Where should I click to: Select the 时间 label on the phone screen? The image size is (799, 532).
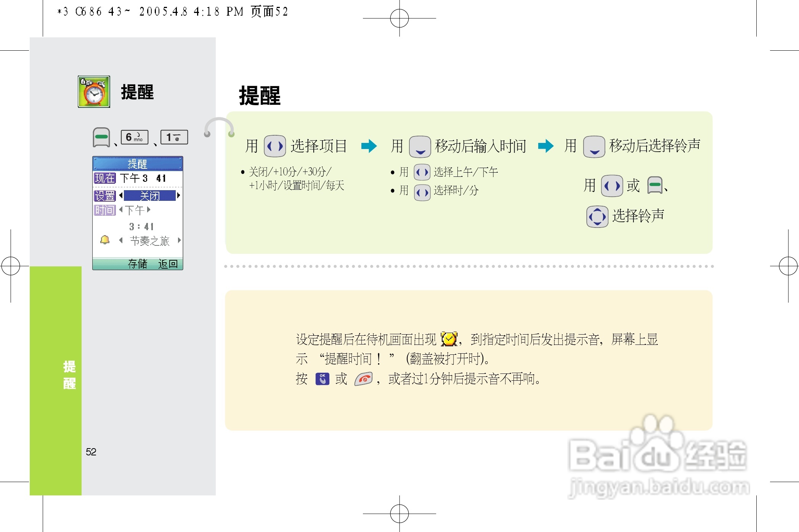105,210
